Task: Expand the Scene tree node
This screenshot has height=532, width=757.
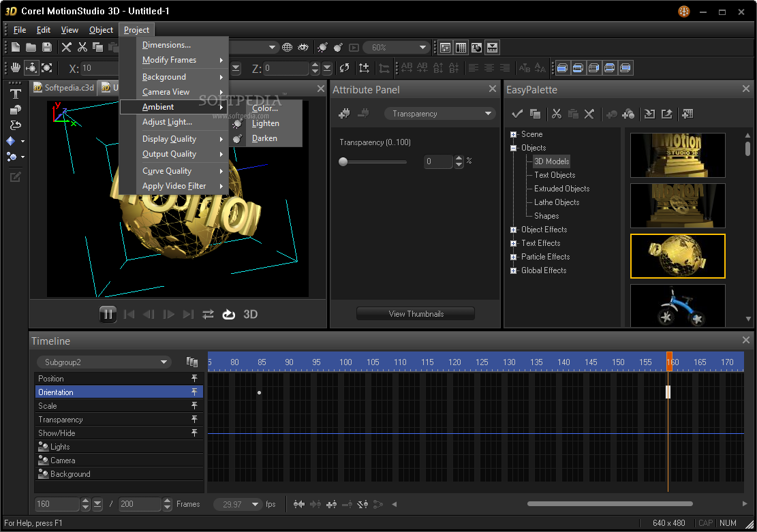Action: 513,134
